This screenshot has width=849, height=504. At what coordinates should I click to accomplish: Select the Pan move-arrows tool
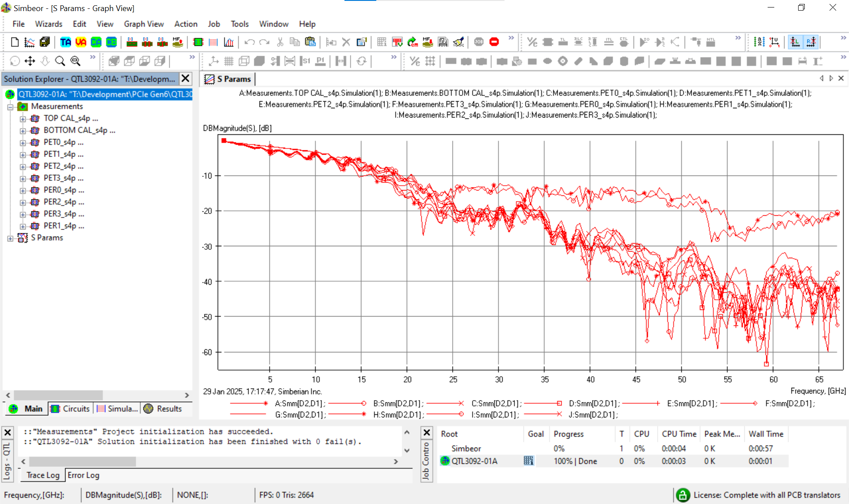(x=30, y=61)
